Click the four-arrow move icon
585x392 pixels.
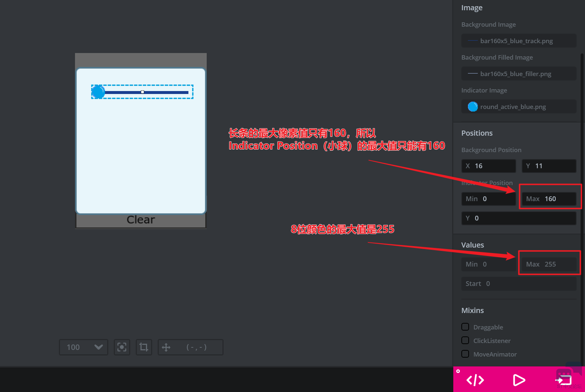(x=166, y=347)
